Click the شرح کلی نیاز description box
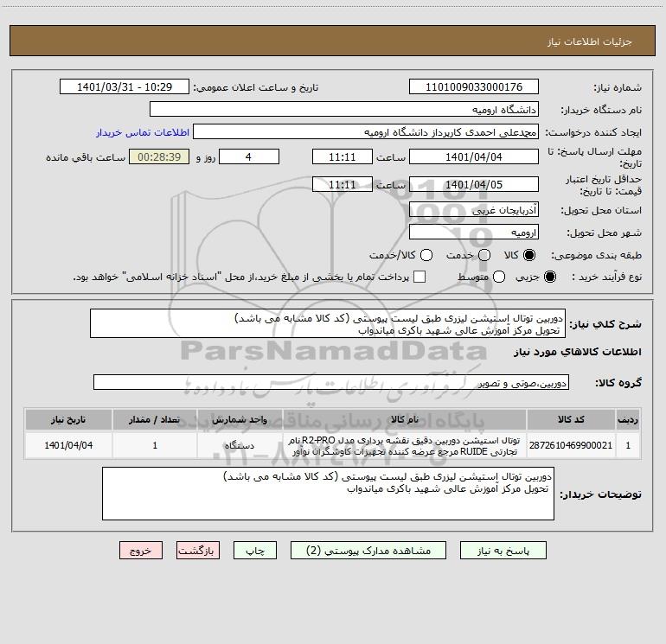 [328, 324]
